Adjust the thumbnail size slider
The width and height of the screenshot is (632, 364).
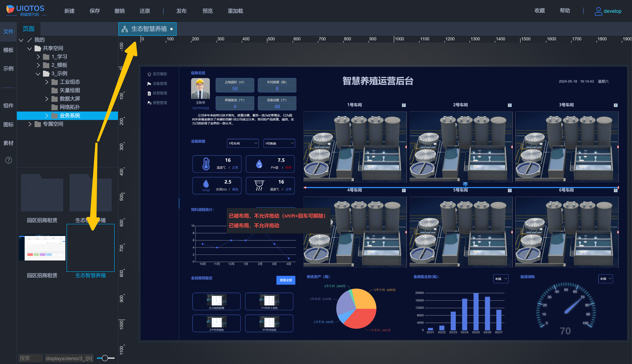click(x=105, y=358)
